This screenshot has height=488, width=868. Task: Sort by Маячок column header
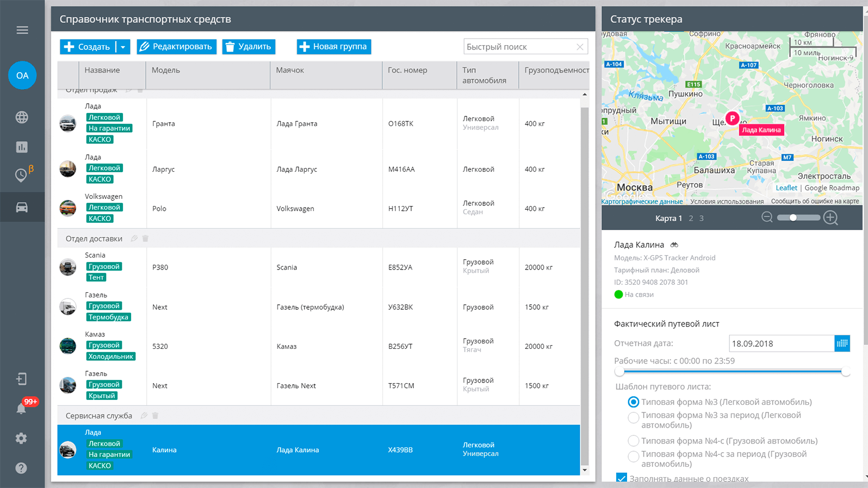coord(326,75)
